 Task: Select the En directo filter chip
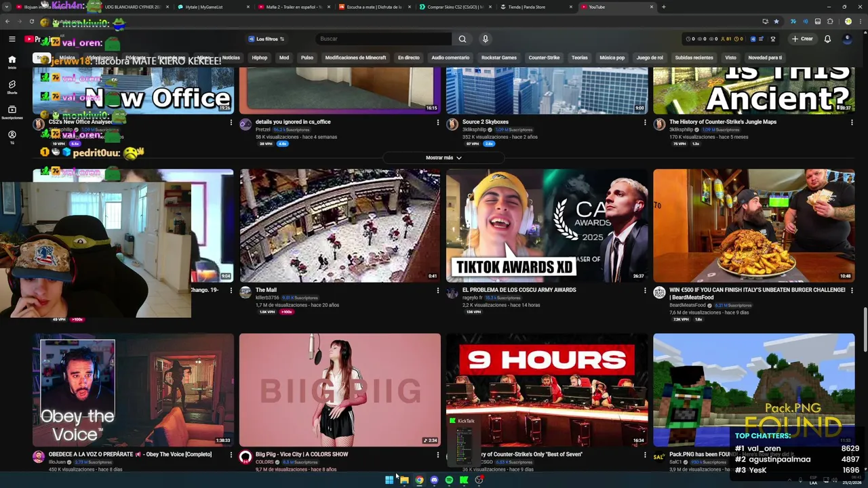tap(409, 58)
